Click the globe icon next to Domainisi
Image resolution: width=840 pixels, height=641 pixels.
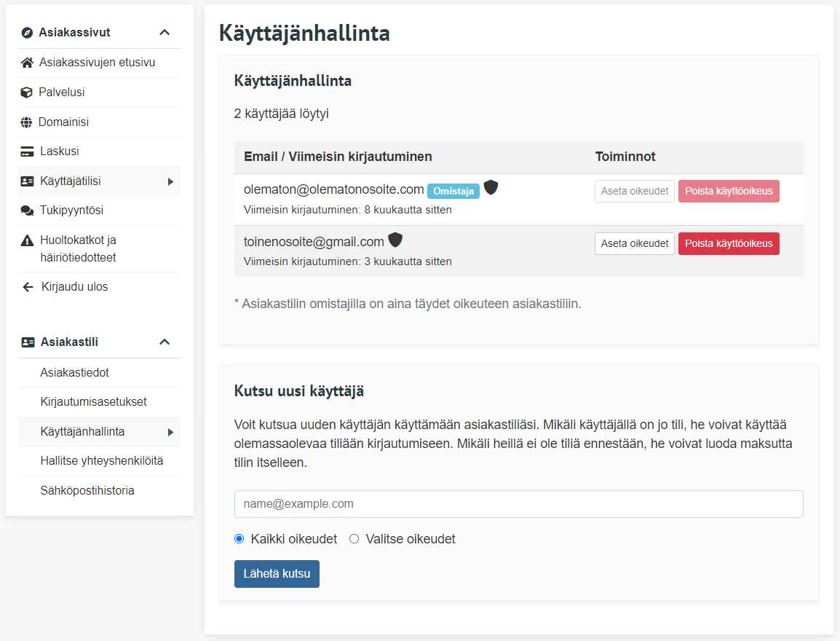27,122
